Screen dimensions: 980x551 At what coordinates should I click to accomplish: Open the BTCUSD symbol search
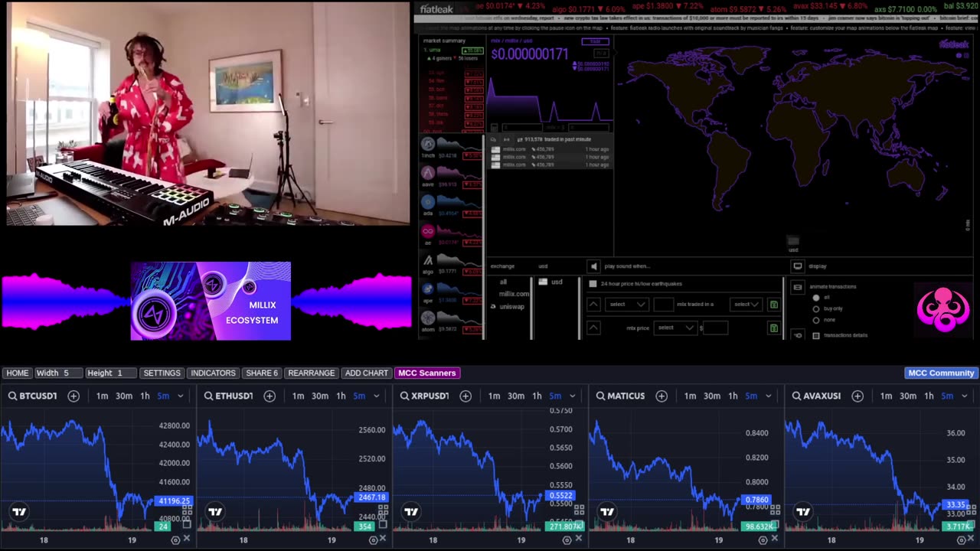[x=32, y=396]
